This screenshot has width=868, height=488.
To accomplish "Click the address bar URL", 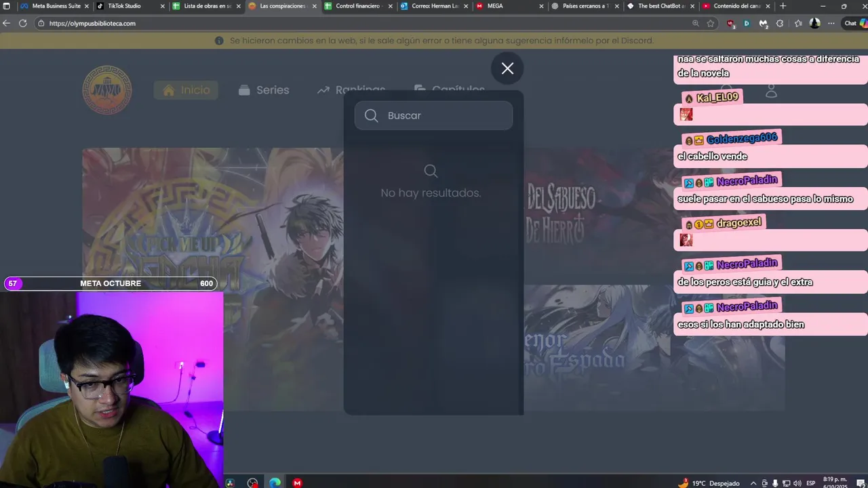I will 92,23.
